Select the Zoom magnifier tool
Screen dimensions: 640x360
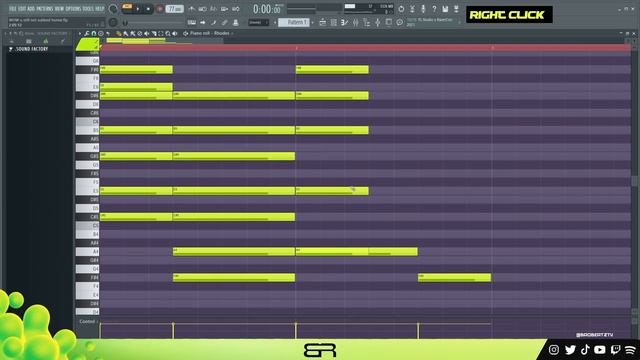[168, 33]
